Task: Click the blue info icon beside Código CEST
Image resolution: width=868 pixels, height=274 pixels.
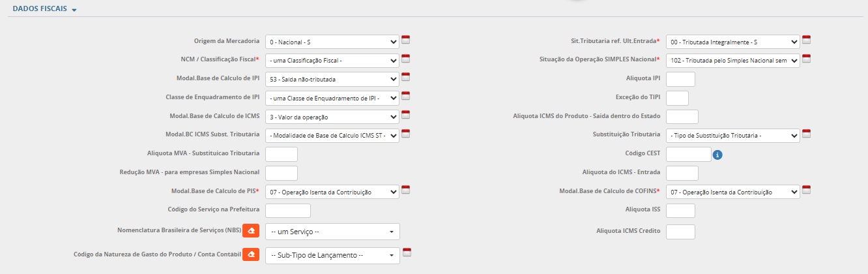Action: coord(717,155)
